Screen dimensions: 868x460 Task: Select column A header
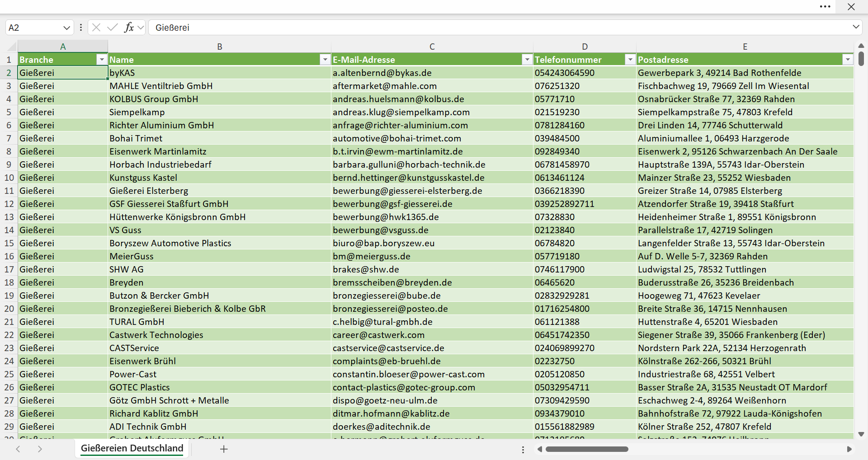click(63, 47)
